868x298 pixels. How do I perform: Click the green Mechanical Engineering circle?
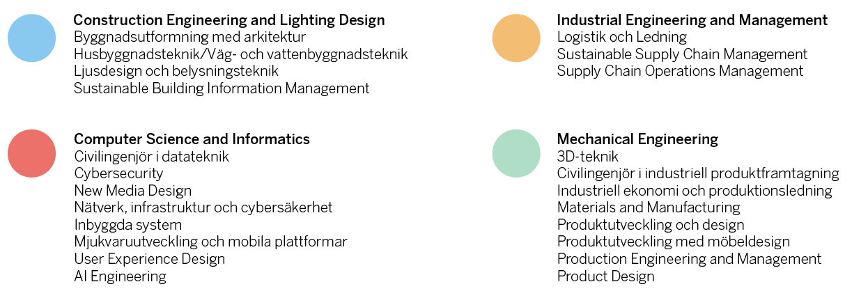tap(516, 153)
